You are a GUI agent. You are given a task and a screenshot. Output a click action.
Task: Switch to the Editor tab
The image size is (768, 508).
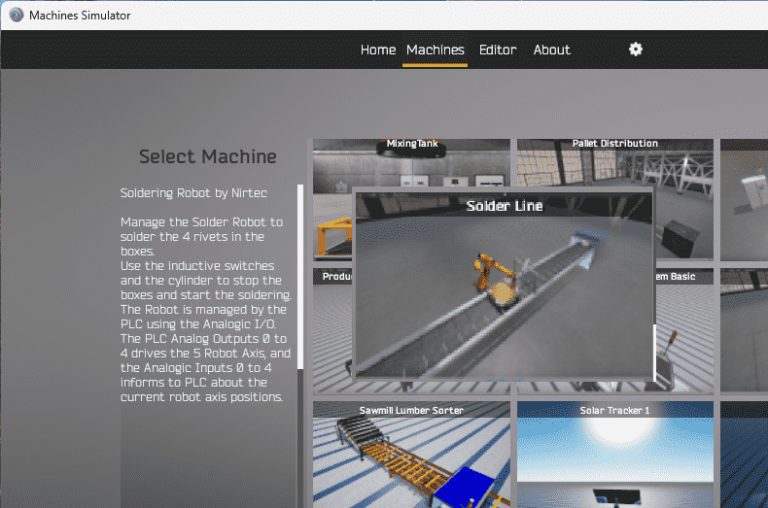click(x=497, y=50)
